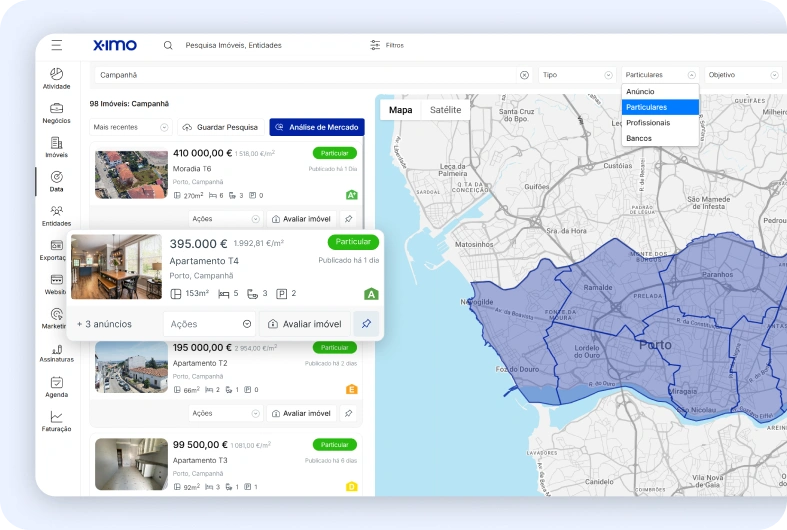Open Faturação in sidebar
787x530 pixels.
[x=57, y=422]
